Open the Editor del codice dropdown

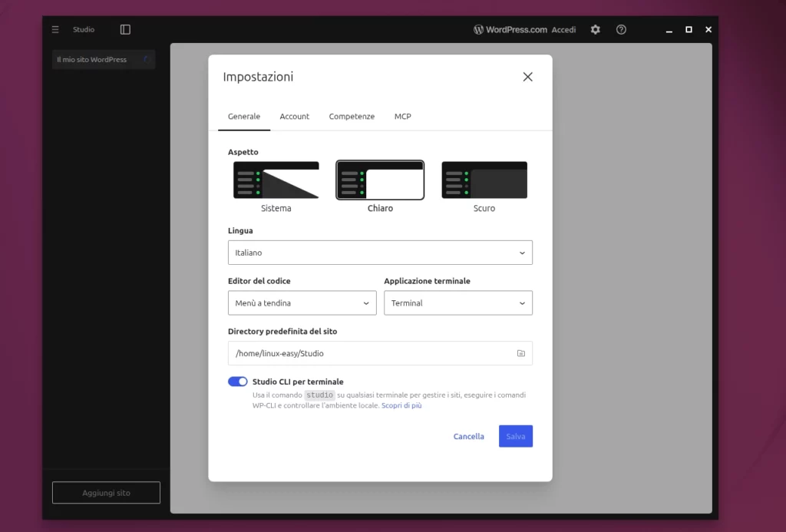coord(302,303)
